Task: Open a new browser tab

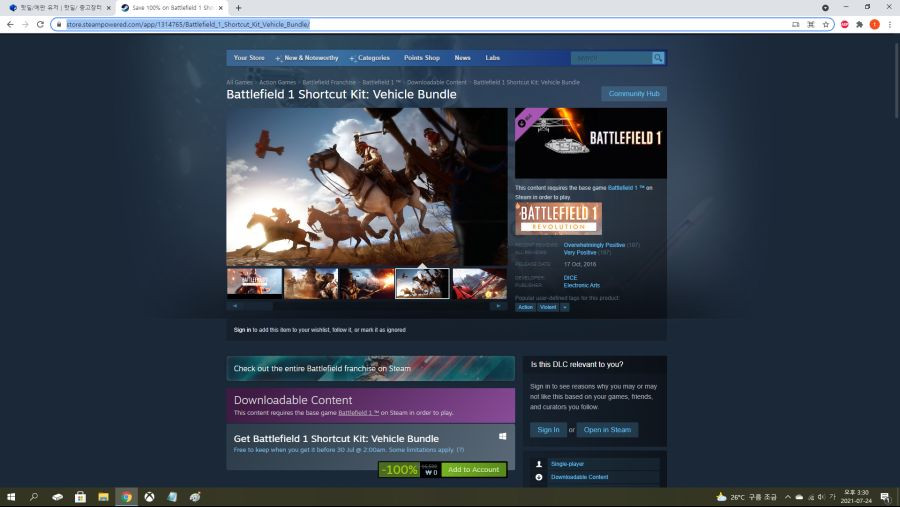Action: 238,7
